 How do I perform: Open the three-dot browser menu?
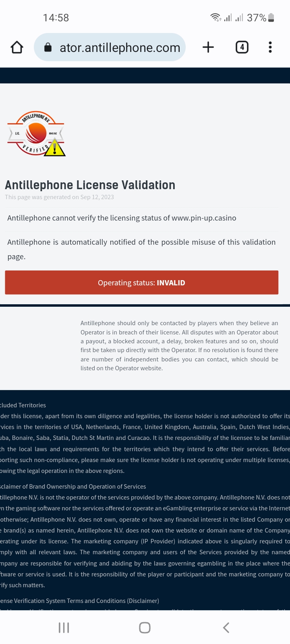coord(270,47)
